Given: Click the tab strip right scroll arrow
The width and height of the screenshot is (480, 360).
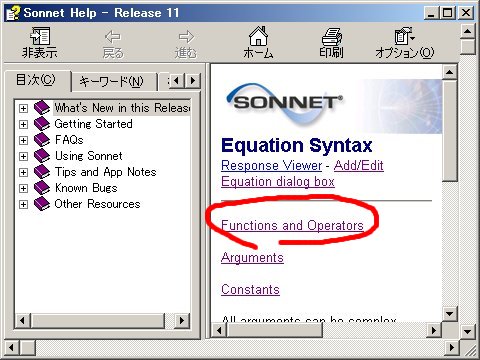Looking at the screenshot, I should [x=193, y=80].
